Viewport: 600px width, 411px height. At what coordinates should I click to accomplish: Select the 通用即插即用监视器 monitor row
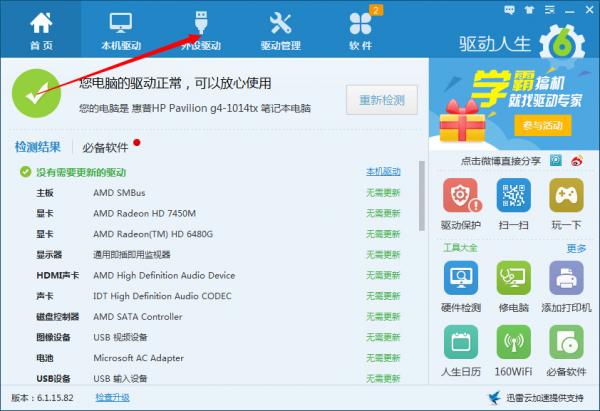click(x=218, y=255)
